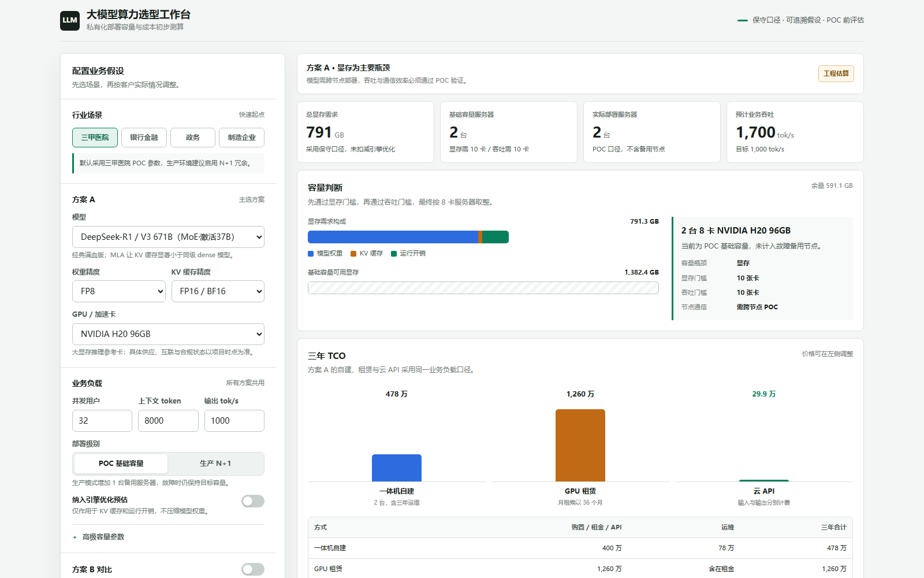Click the 上下文 token input field
924x578 pixels.
click(x=168, y=421)
